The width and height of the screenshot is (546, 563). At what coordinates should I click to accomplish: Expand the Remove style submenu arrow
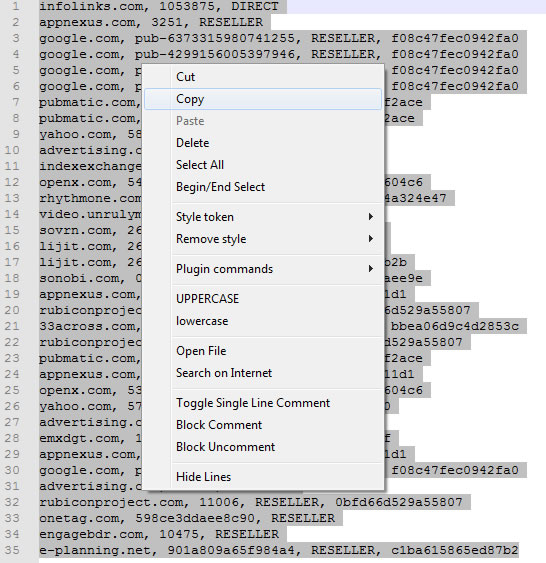(371, 238)
